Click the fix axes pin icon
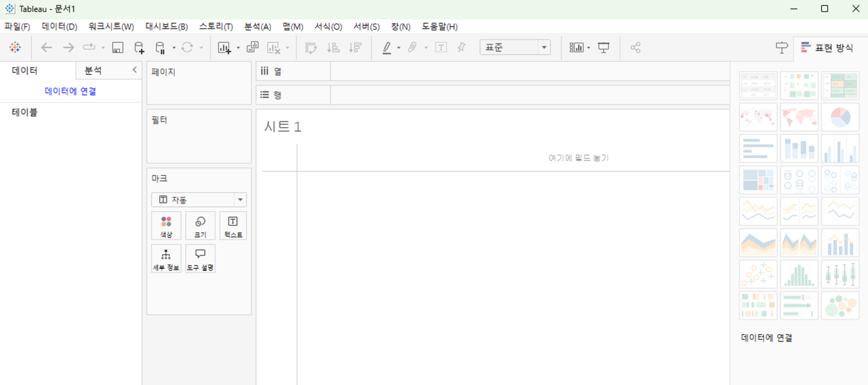Viewport: 868px width, 385px height. (462, 47)
